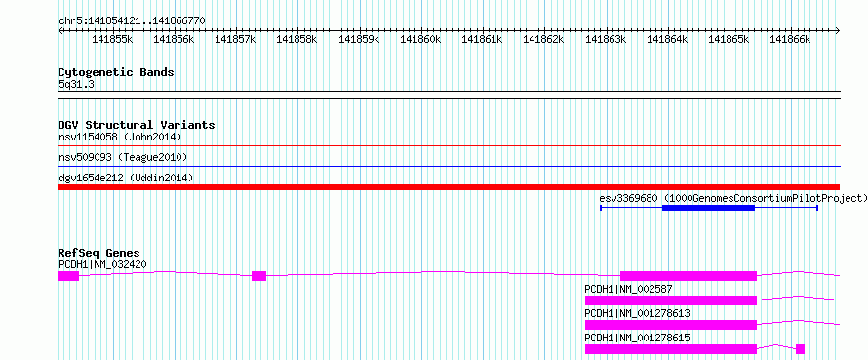The width and height of the screenshot is (868, 360).
Task: Select the DGV Structural Variants track heading
Action: (137, 125)
